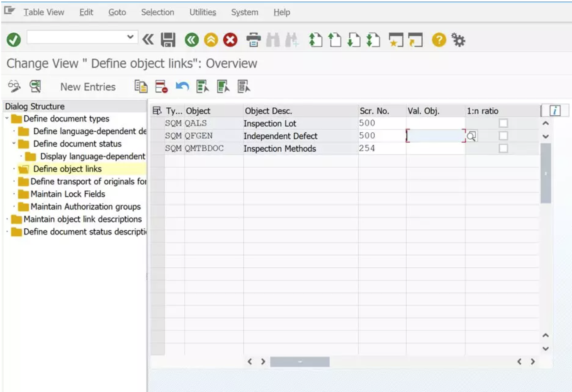Open the Print function
The image size is (572, 392).
(x=253, y=39)
